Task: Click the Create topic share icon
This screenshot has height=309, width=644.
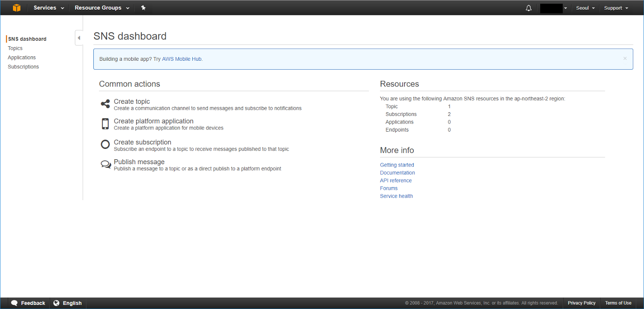Action: coord(105,104)
